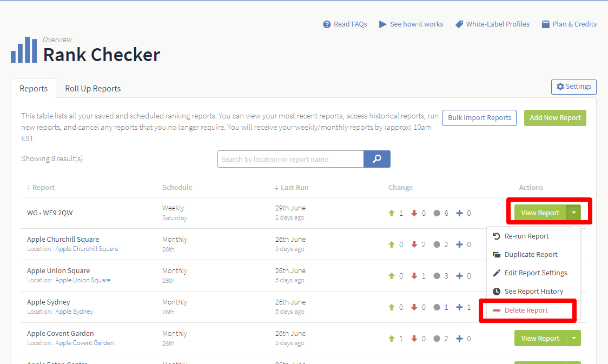The image size is (608, 364).
Task: Open the See how it works link
Action: pyautogui.click(x=417, y=24)
